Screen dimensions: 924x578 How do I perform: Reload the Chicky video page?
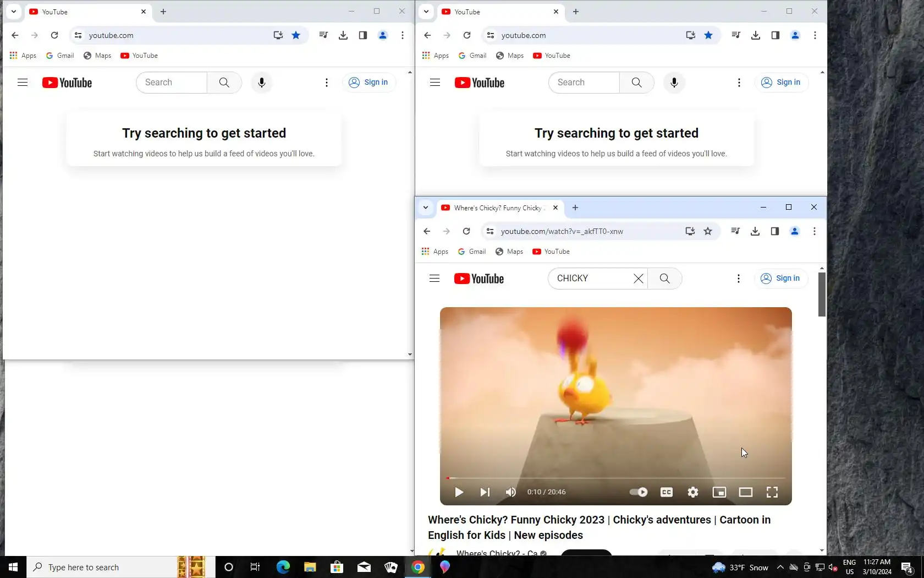click(x=466, y=231)
